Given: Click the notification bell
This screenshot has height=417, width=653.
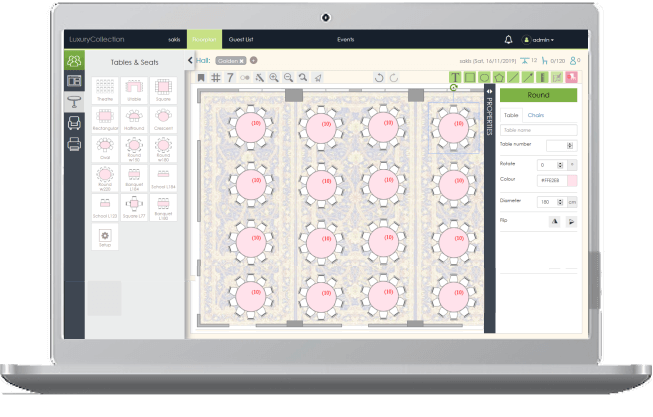Looking at the screenshot, I should [x=508, y=40].
